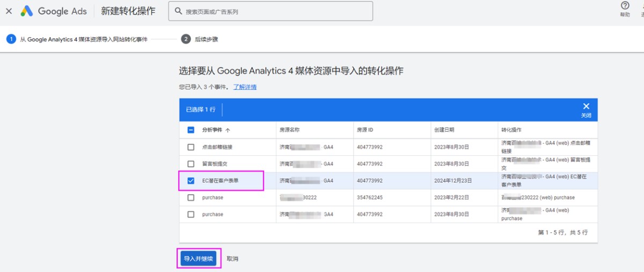
Task: Open the 了解详情 link
Action: click(245, 87)
